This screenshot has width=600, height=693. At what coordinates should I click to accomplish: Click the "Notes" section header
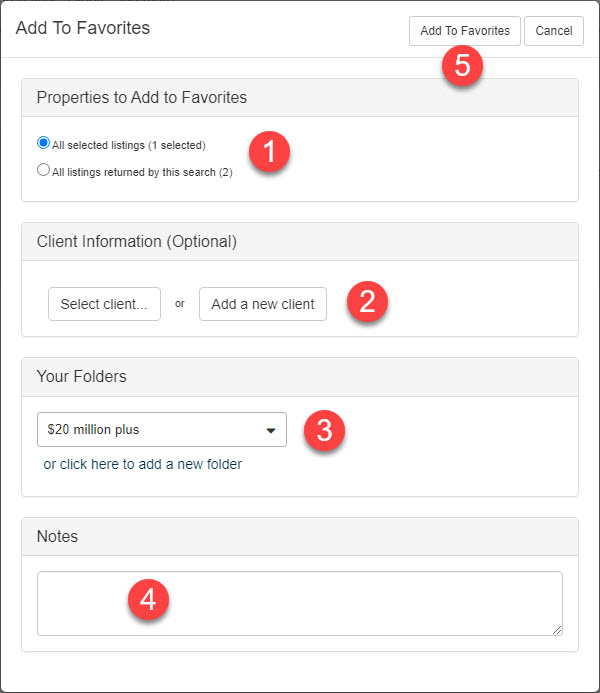(57, 537)
